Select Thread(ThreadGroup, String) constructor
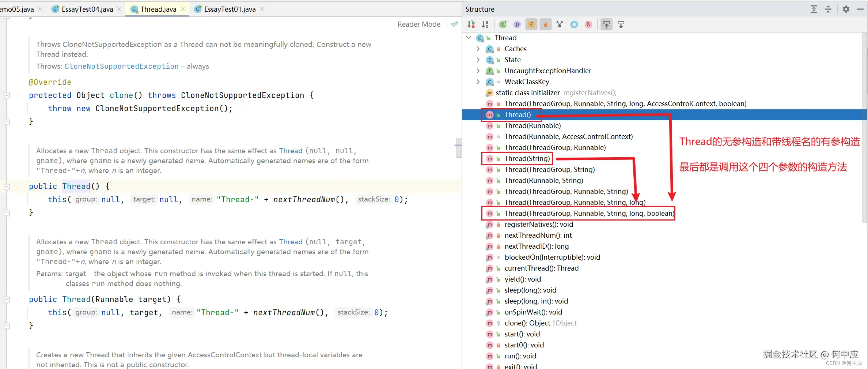 (x=550, y=169)
